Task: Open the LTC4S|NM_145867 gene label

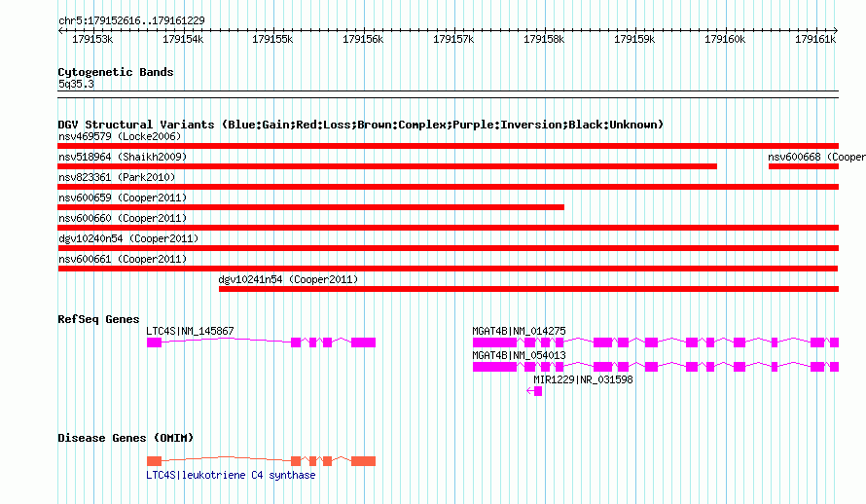Action: tap(190, 331)
